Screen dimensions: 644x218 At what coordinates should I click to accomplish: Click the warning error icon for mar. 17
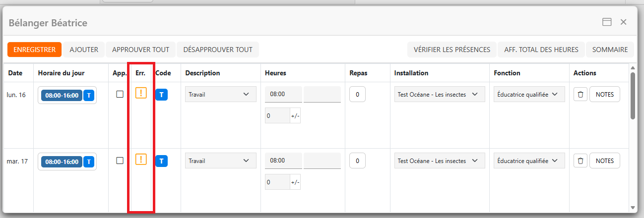141,159
